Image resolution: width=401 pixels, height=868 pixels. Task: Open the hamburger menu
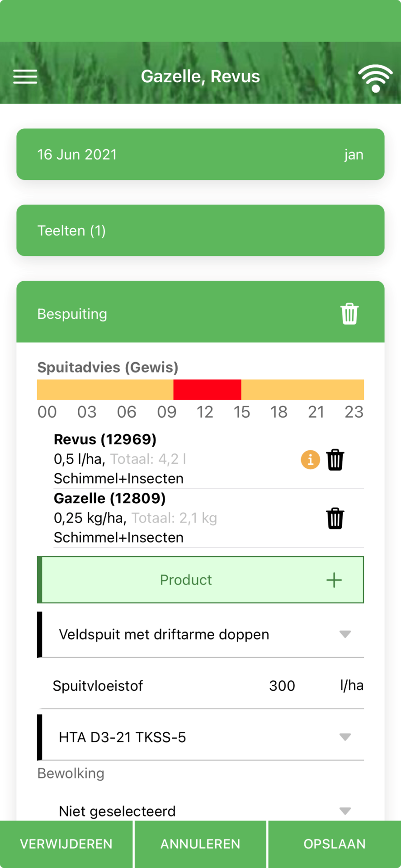point(25,77)
